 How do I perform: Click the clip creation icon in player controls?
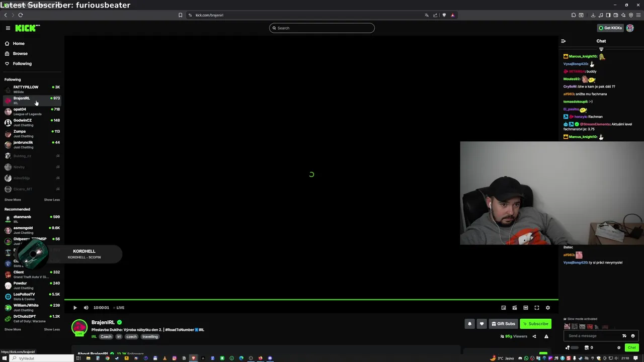point(515,308)
